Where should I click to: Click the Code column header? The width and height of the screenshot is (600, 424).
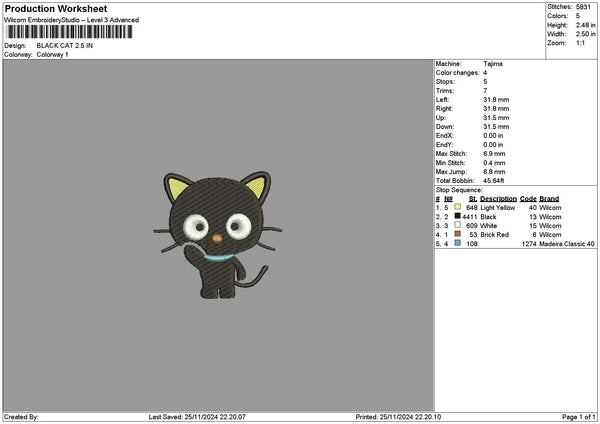[x=528, y=199]
